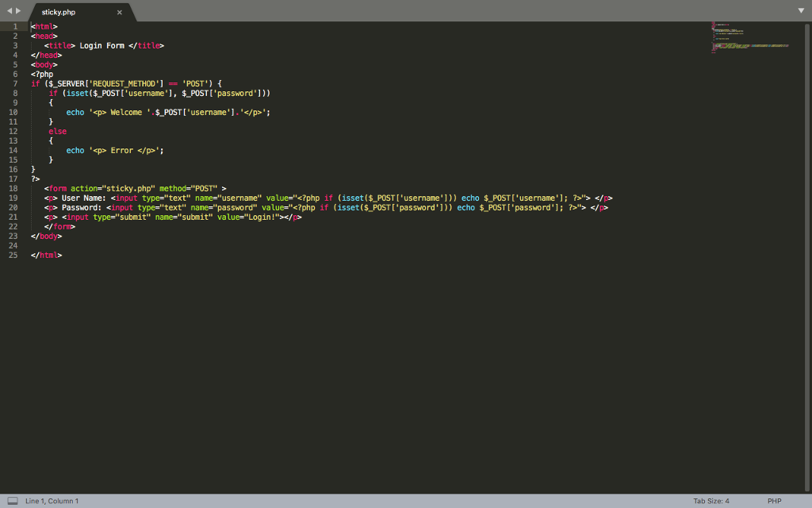
Task: Toggle the side panel switcher icon
Action: pos(12,501)
